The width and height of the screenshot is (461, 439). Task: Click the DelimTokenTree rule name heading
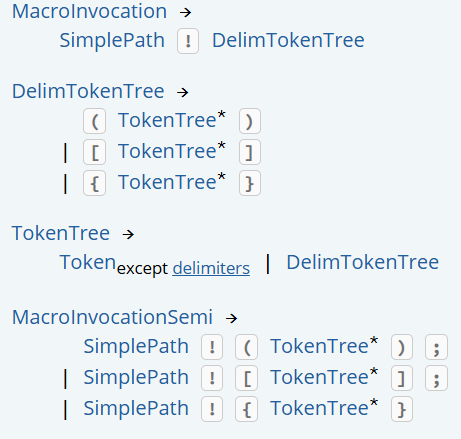coord(88,91)
